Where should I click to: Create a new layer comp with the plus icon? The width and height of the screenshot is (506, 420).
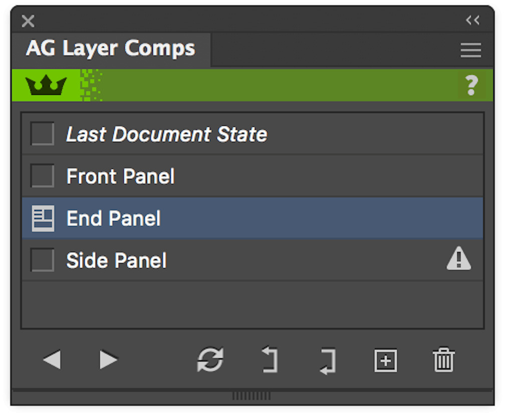(x=385, y=360)
